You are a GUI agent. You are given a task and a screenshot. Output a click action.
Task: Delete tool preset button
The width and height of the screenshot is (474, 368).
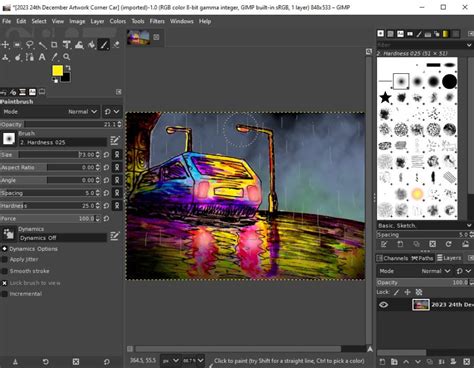point(76,362)
